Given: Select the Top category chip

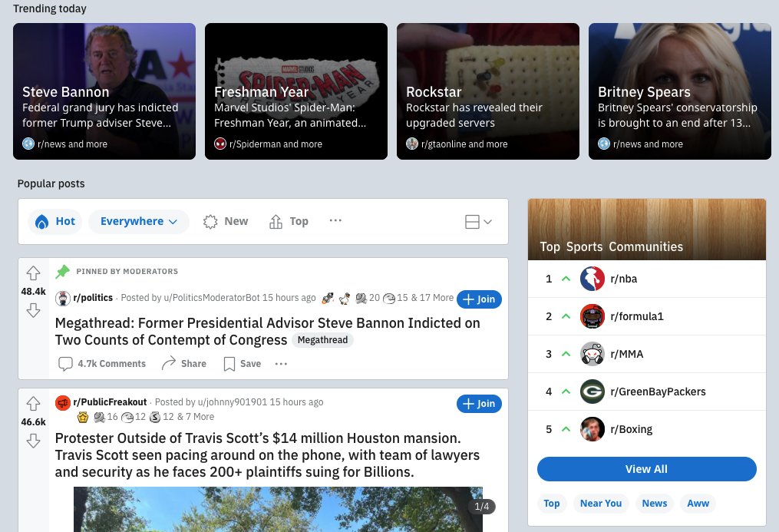Looking at the screenshot, I should click(552, 503).
